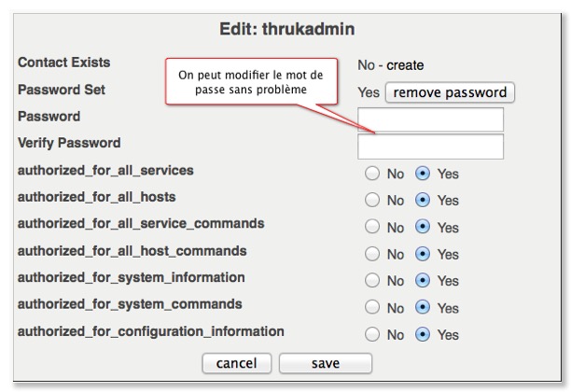
Task: Select No for authorized_for_configuration_information
Action: point(371,335)
